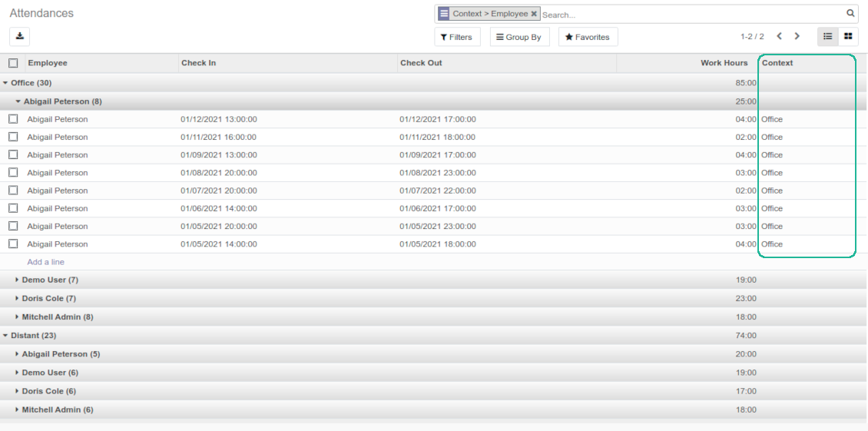Screen dimensions: 868x431
Task: Click the group-by facet icon in search bar
Action: (x=444, y=14)
